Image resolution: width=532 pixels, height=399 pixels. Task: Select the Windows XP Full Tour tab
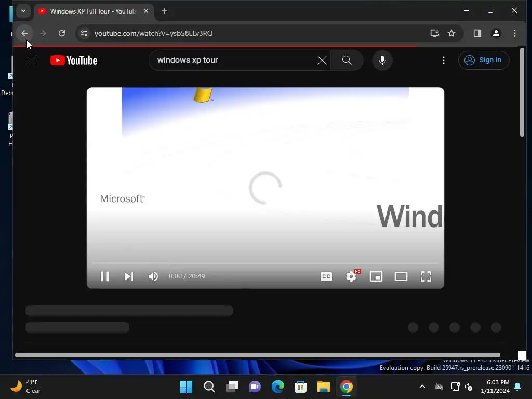[x=94, y=11]
